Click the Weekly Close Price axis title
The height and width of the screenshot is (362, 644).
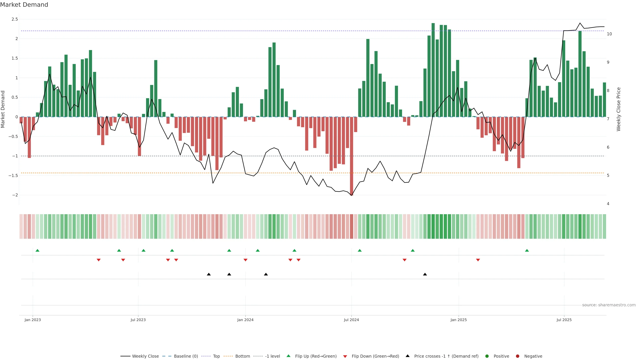tap(619, 109)
